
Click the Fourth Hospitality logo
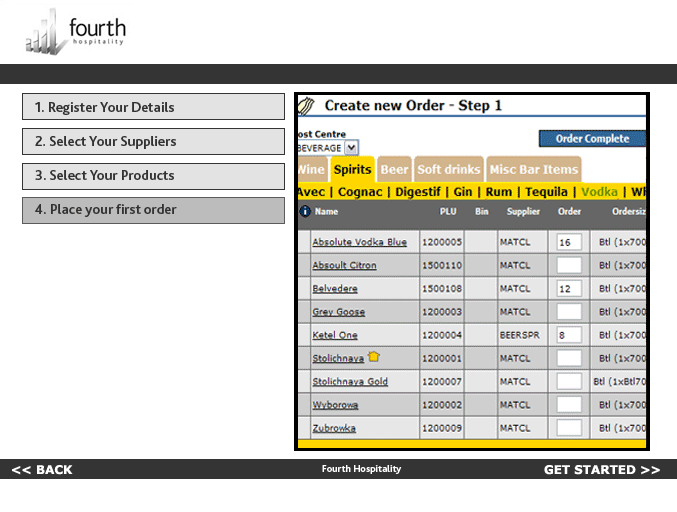click(76, 31)
